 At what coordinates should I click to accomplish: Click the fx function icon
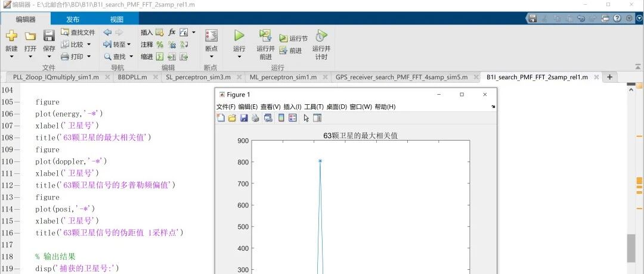coord(172,32)
